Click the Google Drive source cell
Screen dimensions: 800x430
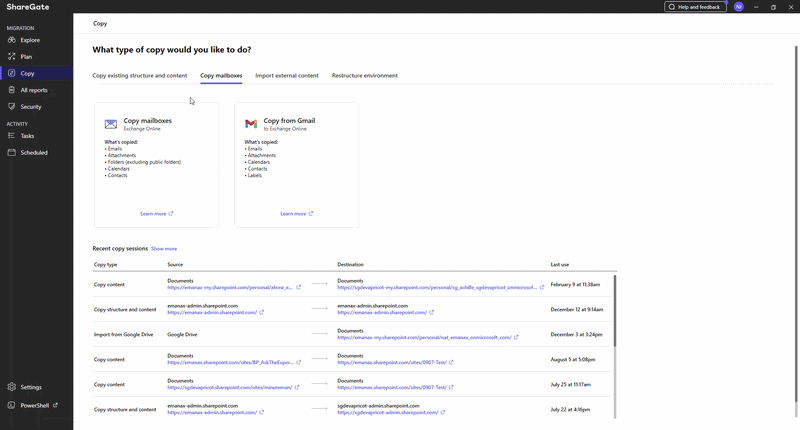pyautogui.click(x=182, y=335)
